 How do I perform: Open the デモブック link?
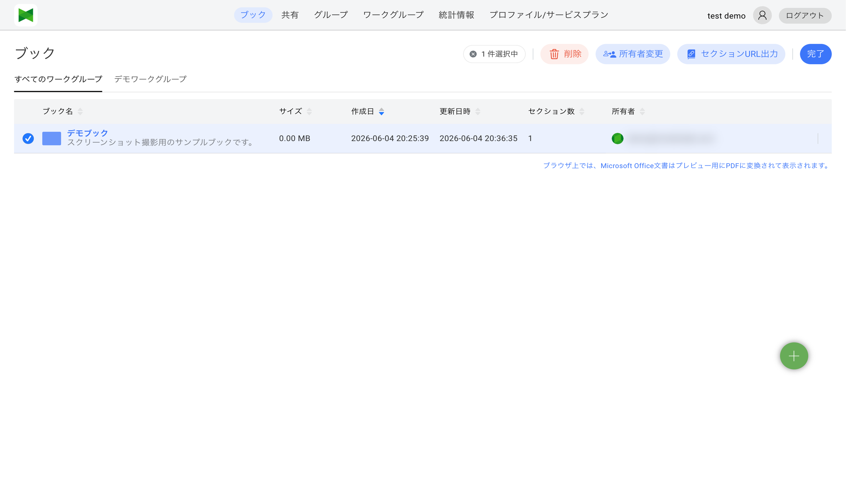click(88, 133)
